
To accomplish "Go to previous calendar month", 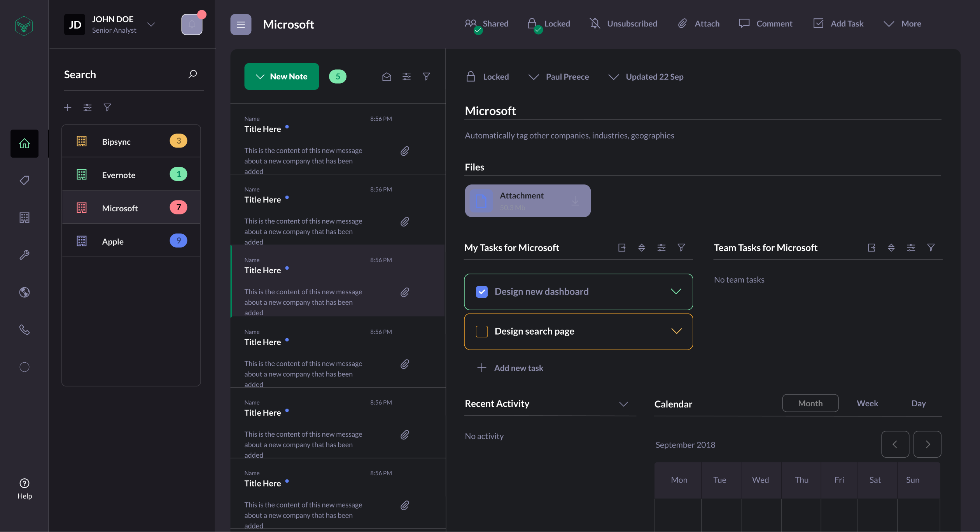I will [895, 444].
